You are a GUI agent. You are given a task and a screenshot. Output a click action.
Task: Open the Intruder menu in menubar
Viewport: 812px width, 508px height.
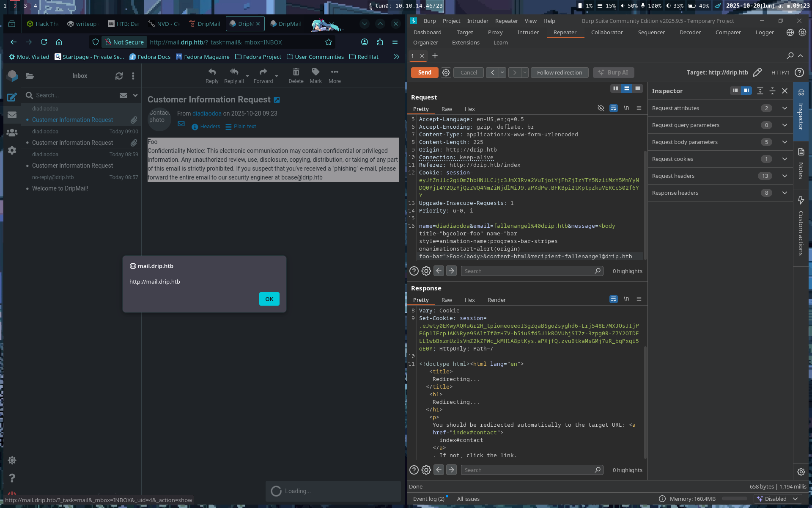pos(477,21)
